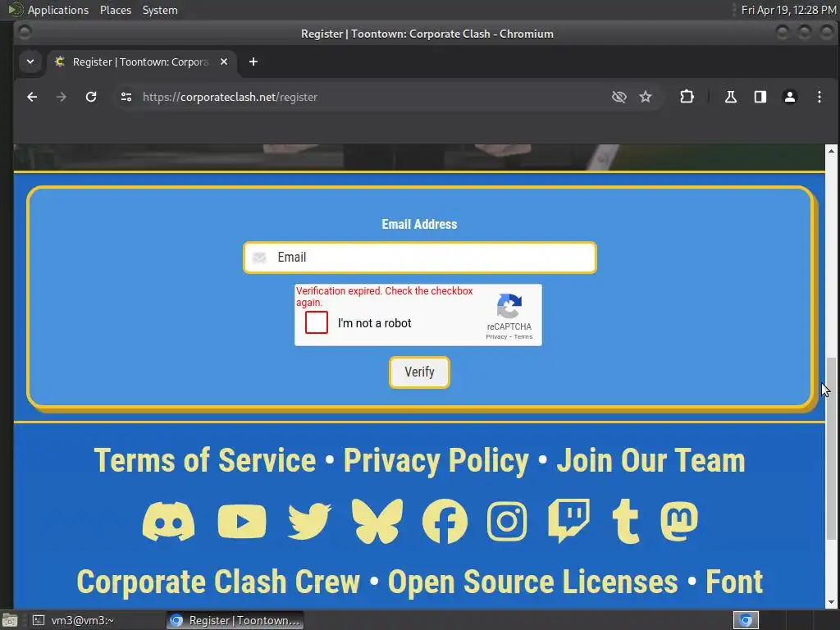Focus the Email input field
Viewport: 840px width, 630px height.
[x=419, y=257]
